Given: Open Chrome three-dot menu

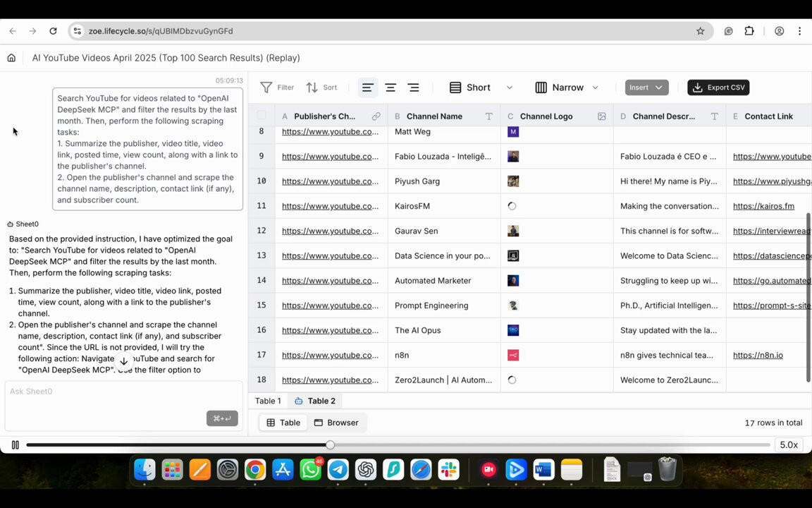Looking at the screenshot, I should click(799, 31).
